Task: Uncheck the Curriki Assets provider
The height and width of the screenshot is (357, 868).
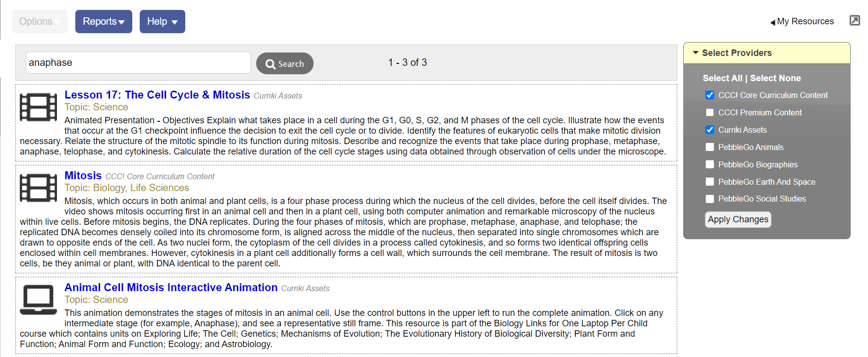Action: point(710,130)
